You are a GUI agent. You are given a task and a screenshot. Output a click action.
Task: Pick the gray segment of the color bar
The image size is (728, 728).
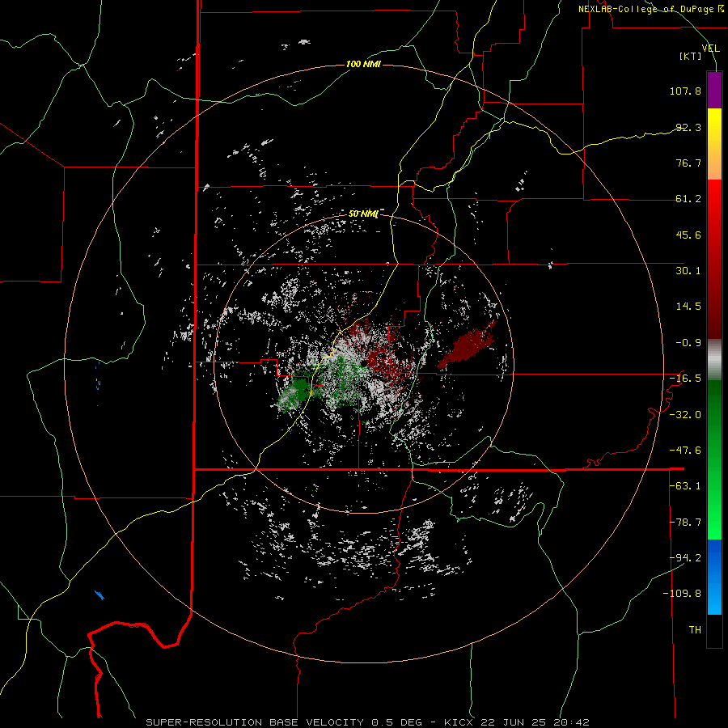click(714, 360)
